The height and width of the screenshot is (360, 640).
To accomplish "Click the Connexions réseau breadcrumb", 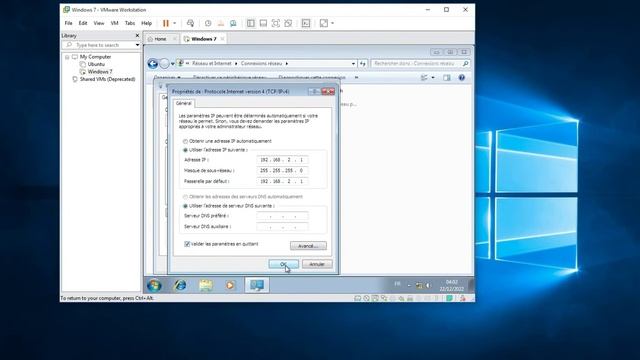I will click(262, 64).
